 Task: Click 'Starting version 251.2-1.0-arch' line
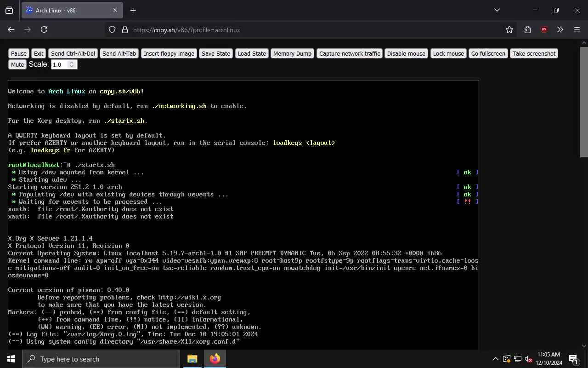pyautogui.click(x=65, y=187)
